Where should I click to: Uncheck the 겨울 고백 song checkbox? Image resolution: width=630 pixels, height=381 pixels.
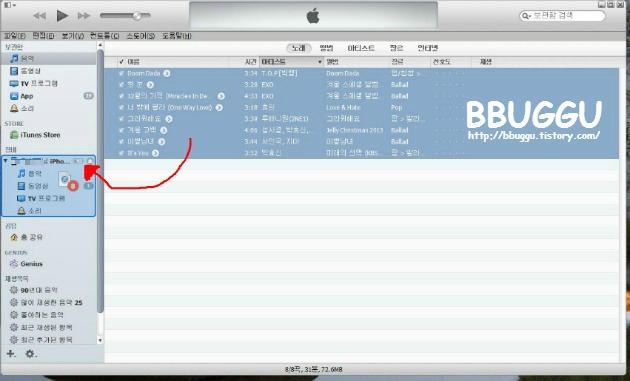(x=121, y=130)
